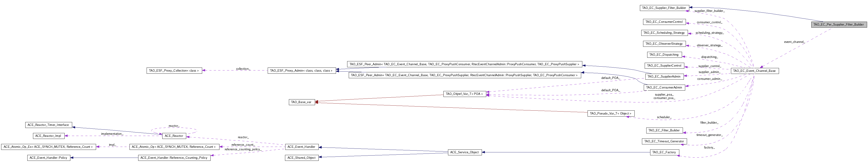Open the TAO_Objref_Var_T< POA > node
Viewport: 868px width, 164px height.
pyautogui.click(x=464, y=94)
